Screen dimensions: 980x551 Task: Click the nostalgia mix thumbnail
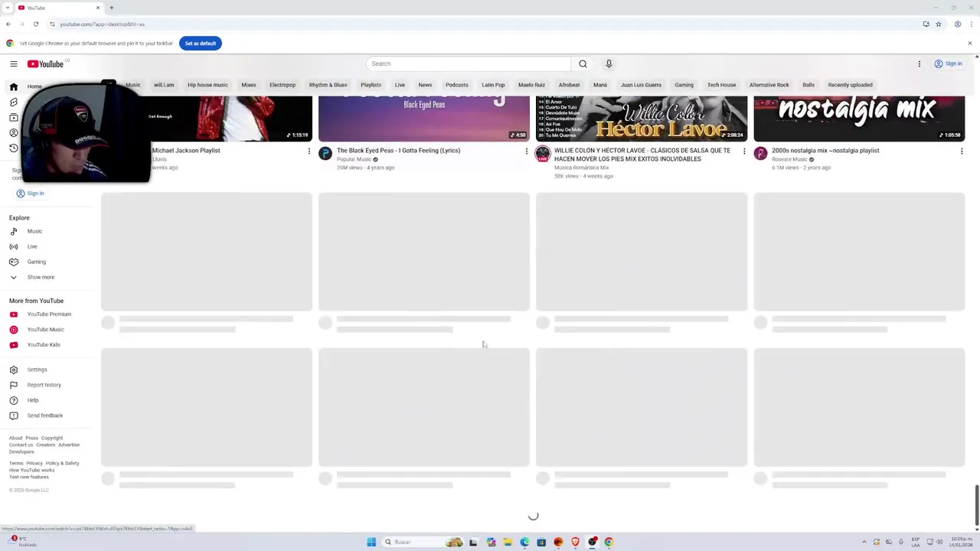tap(859, 119)
